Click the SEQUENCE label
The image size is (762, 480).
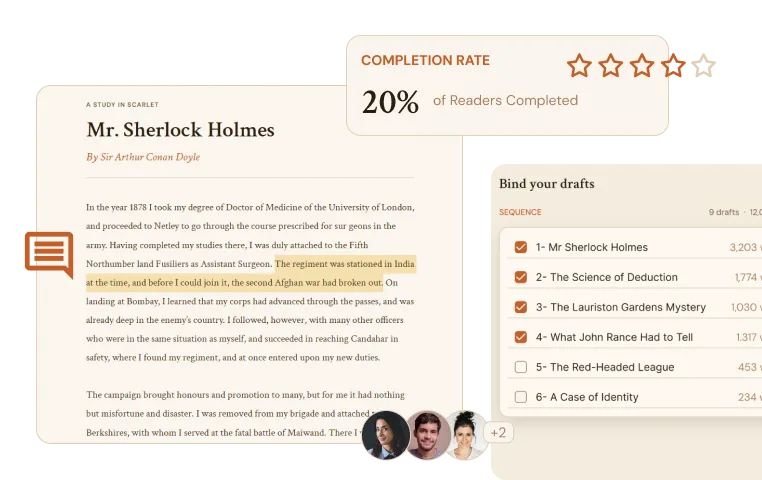coord(520,212)
